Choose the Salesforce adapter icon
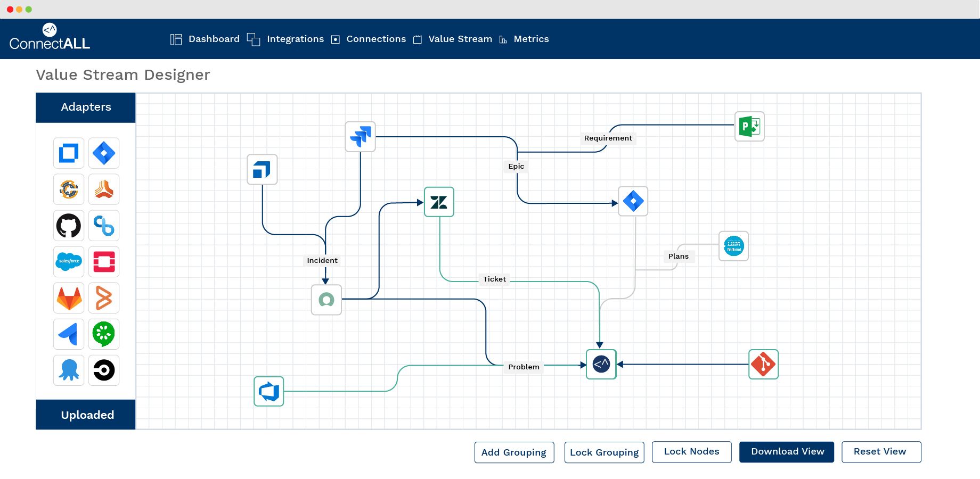Viewport: 980px width, 479px height. (69, 261)
